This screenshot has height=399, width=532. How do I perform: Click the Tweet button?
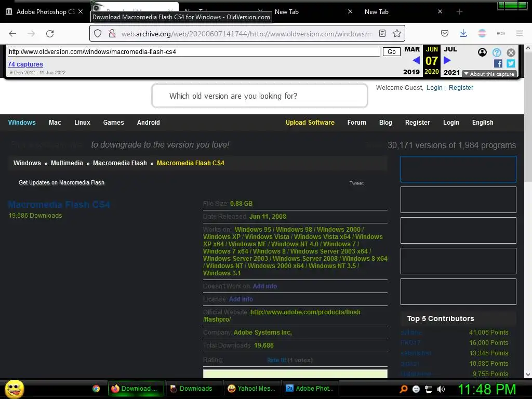(356, 183)
